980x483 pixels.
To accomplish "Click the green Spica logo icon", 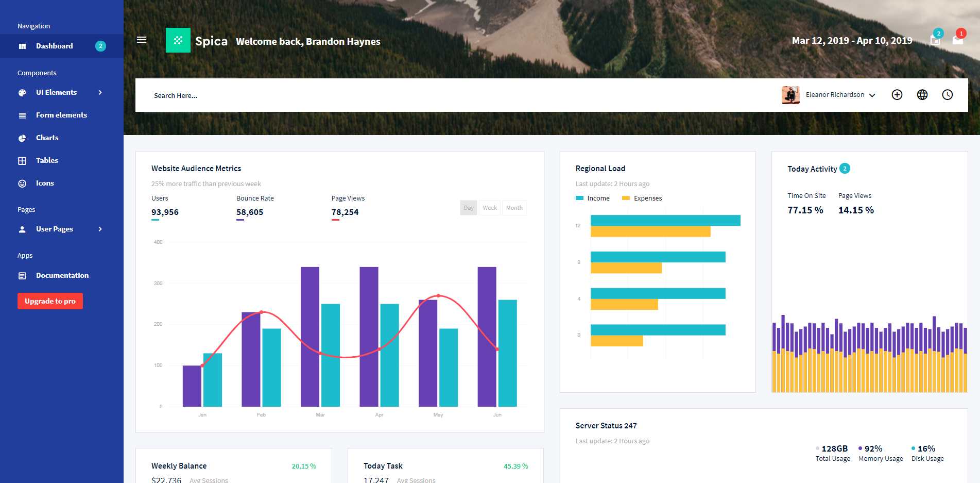I will click(x=178, y=40).
